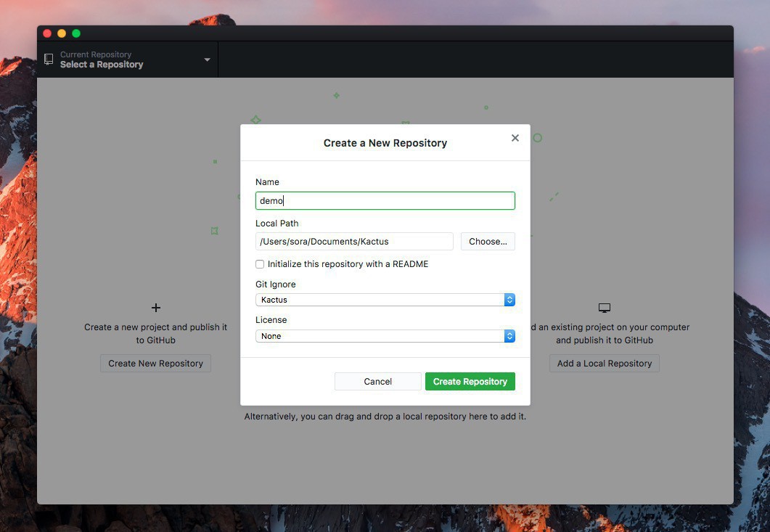
Task: Click the plus icon above create project text
Action: pyautogui.click(x=155, y=308)
